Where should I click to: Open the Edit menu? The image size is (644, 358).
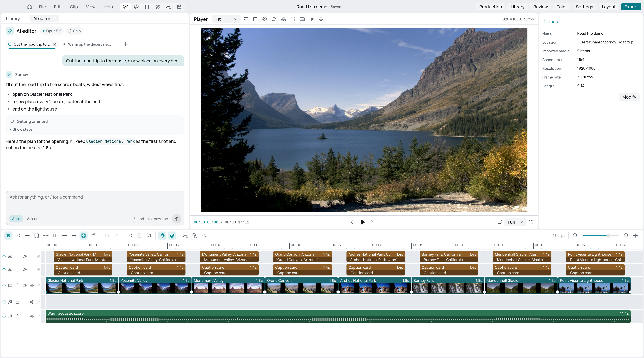coord(58,7)
